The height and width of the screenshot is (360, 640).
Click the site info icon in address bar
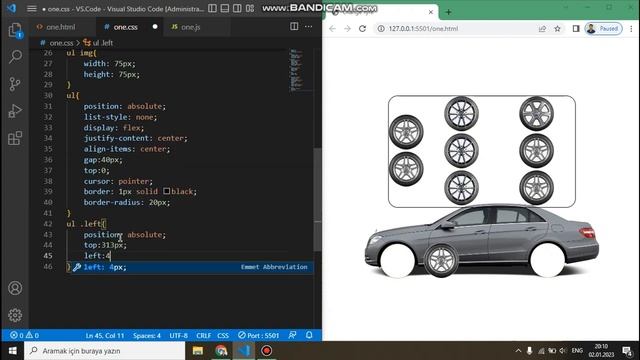(x=380, y=29)
